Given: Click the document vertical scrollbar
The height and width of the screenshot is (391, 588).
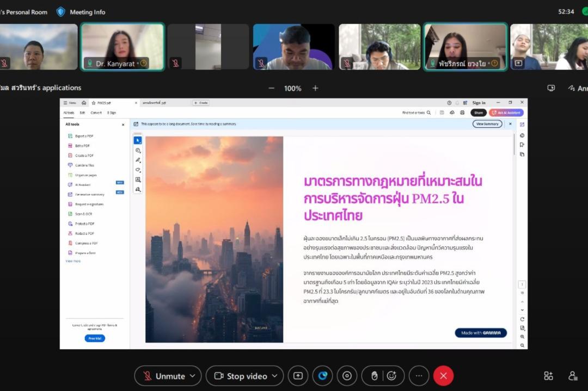Looking at the screenshot, I should 514,144.
